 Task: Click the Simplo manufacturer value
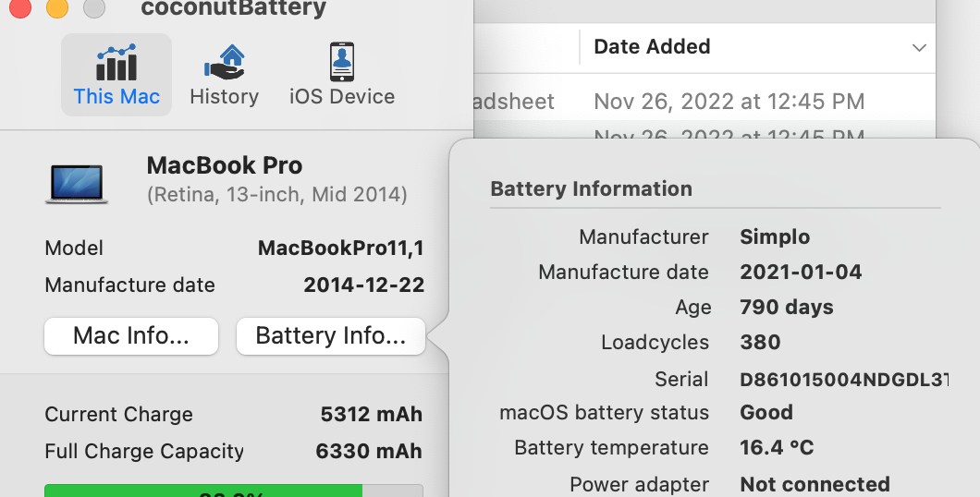coord(775,237)
